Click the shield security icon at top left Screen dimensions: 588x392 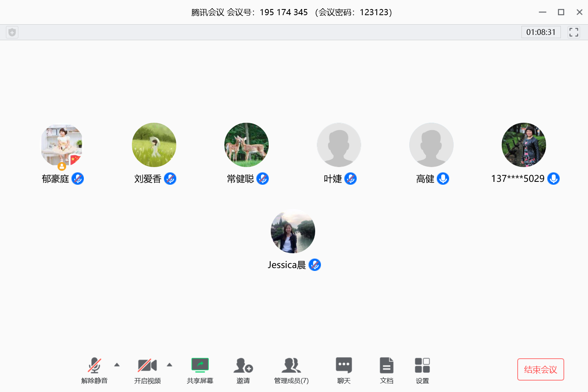[x=12, y=32]
